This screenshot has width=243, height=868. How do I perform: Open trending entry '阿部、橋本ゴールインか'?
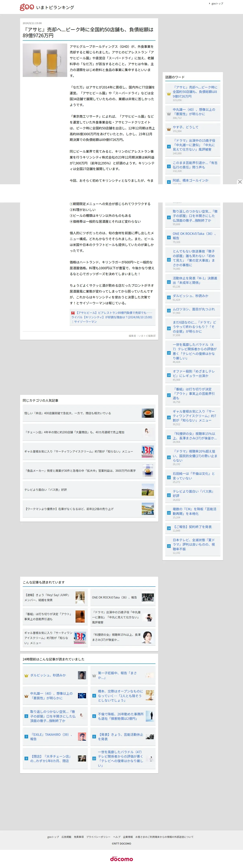click(190, 180)
